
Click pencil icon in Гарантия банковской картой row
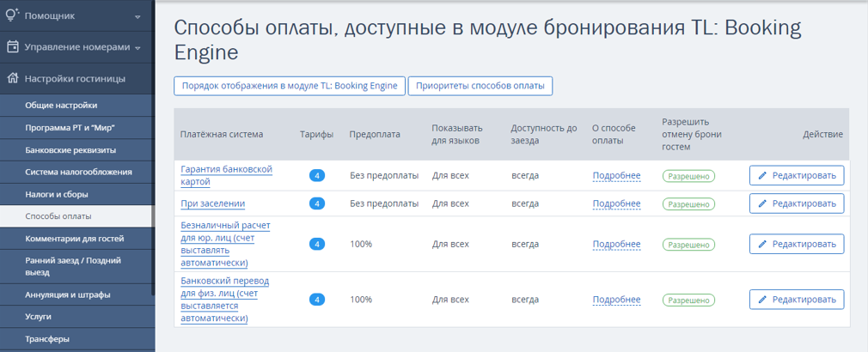pyautogui.click(x=762, y=176)
